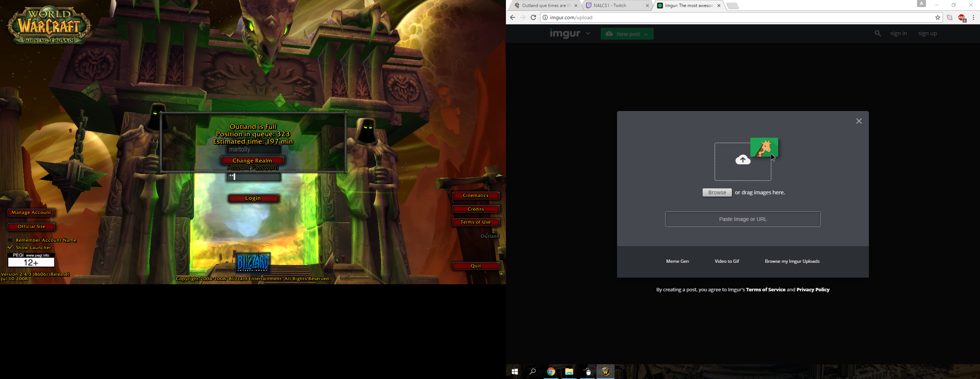This screenshot has width=980, height=379.
Task: Open the Imgur search magnifier
Action: (878, 33)
